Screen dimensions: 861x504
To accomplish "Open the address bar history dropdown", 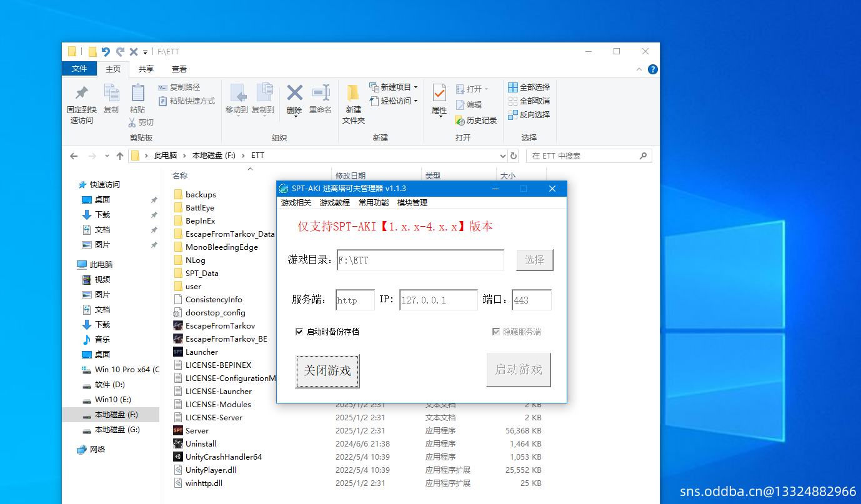I will (x=504, y=156).
